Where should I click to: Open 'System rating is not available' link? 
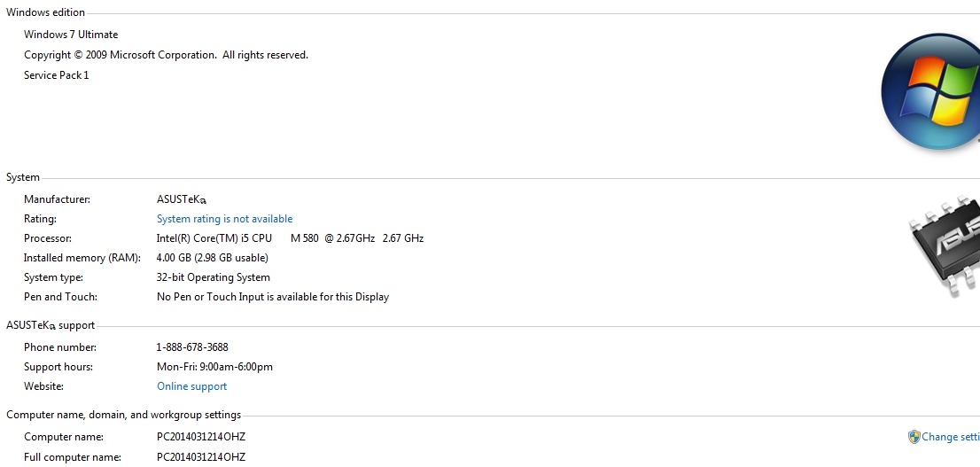224,219
